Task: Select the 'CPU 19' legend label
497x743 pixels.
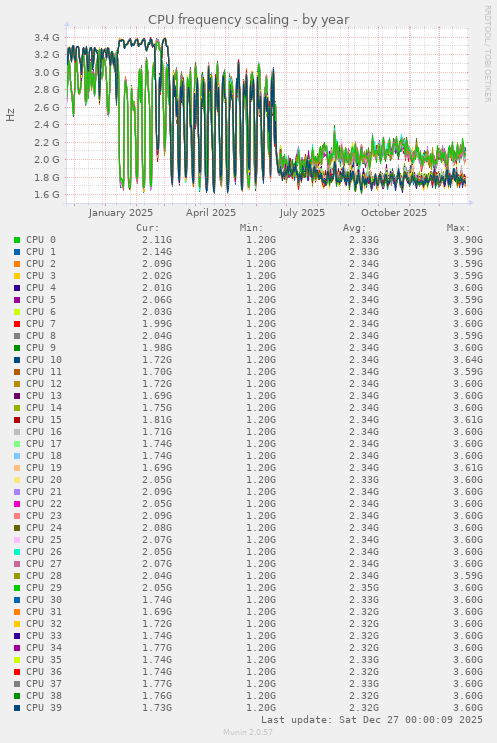Action: (44, 468)
